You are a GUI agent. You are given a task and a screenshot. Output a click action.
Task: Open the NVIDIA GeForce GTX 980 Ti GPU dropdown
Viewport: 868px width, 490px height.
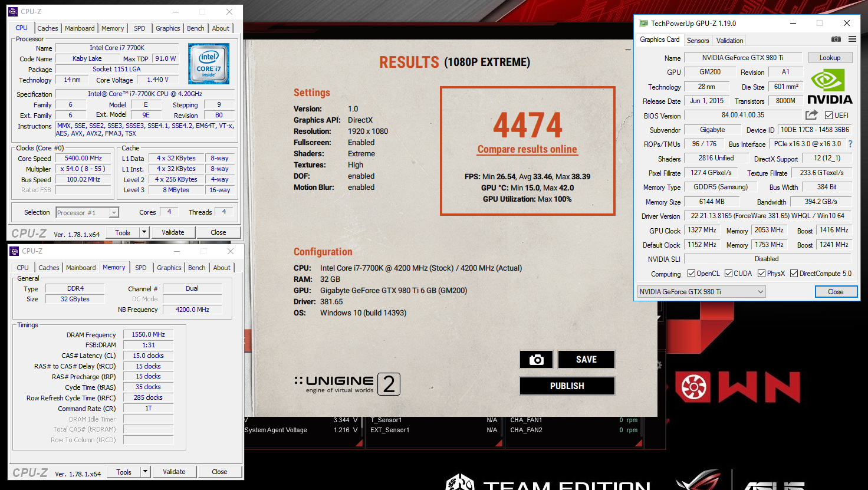click(x=702, y=292)
